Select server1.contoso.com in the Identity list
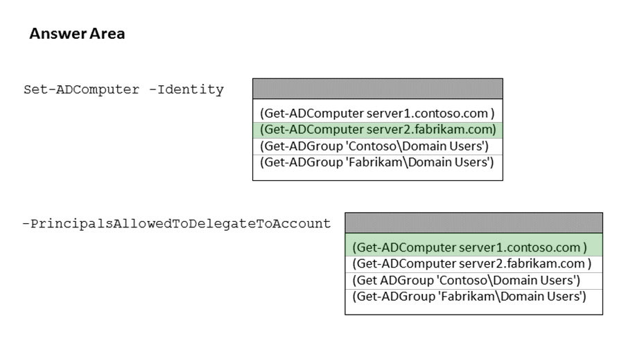Image resolution: width=644 pixels, height=350 pixels. 377,112
